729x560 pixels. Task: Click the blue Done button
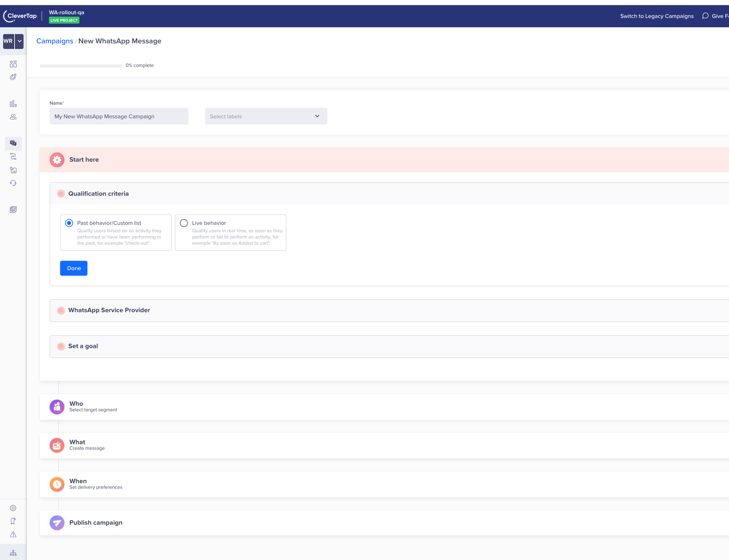pos(74,268)
